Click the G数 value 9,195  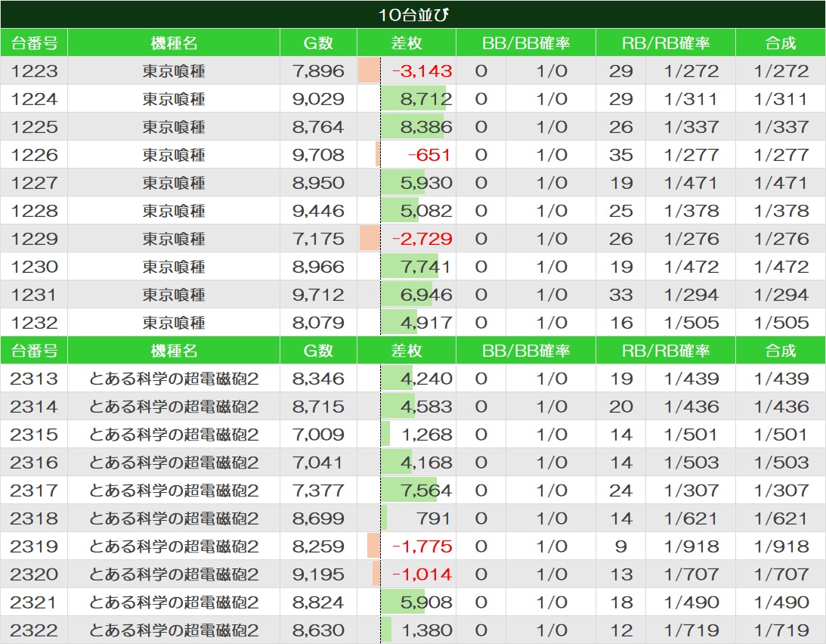pyautogui.click(x=318, y=574)
